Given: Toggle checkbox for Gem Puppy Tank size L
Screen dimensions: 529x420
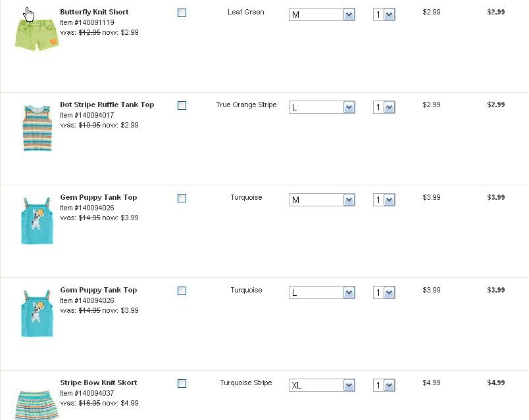Looking at the screenshot, I should pos(182,291).
